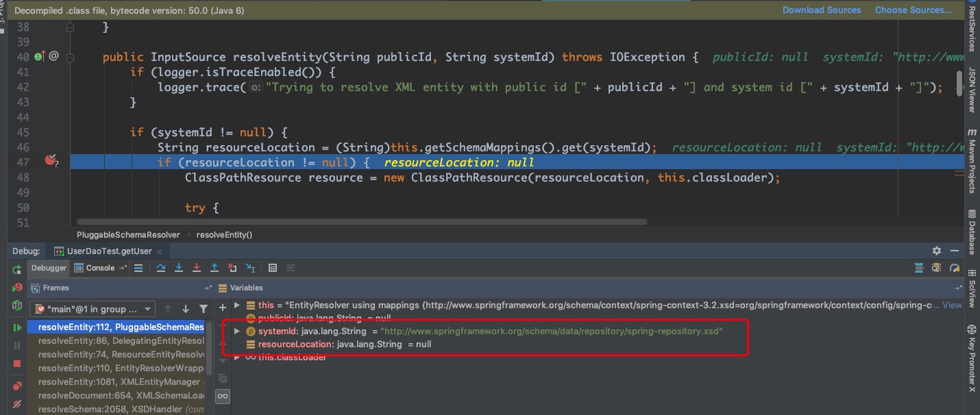Screen dimensions: 980x415
Task: Switch to the Debugger tab
Action: [x=49, y=268]
